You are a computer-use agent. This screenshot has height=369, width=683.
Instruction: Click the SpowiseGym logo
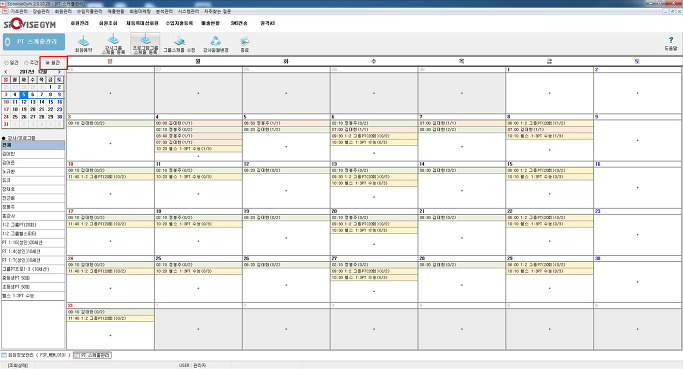pyautogui.click(x=30, y=24)
